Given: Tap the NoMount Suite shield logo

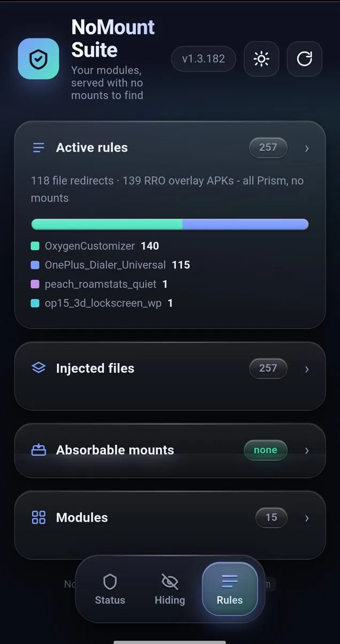Looking at the screenshot, I should (38, 59).
